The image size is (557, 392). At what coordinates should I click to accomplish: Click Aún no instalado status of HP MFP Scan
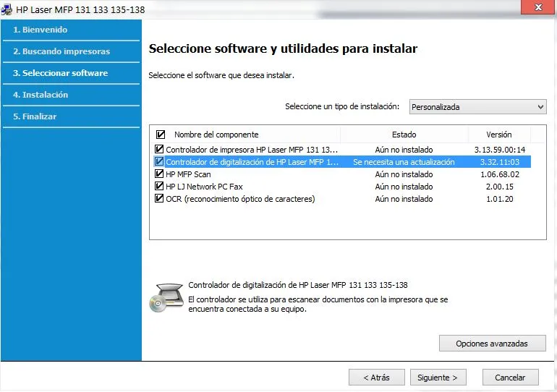coord(404,174)
